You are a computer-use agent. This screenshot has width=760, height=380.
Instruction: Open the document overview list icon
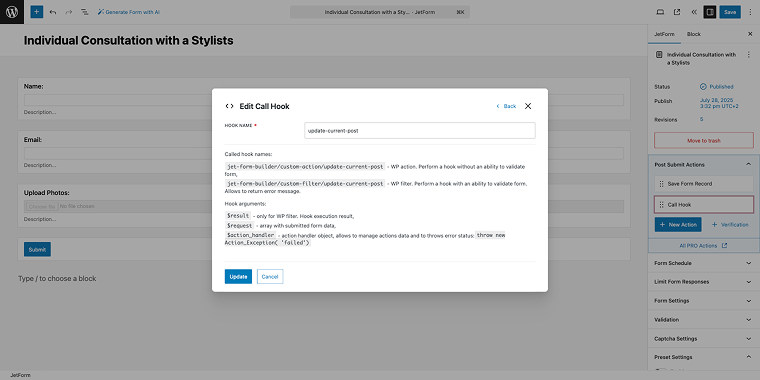click(x=84, y=12)
